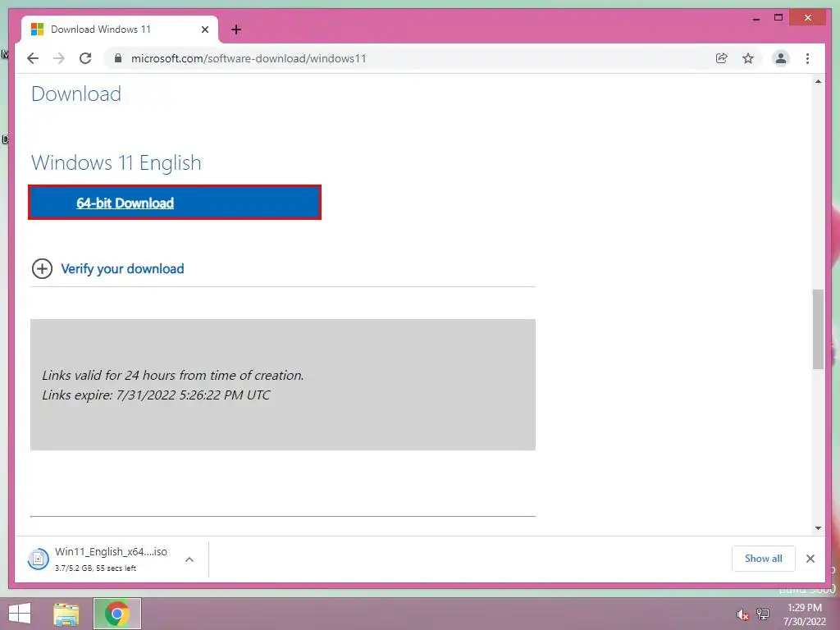This screenshot has width=840, height=630.
Task: Go back to the previous page
Action: pos(33,58)
